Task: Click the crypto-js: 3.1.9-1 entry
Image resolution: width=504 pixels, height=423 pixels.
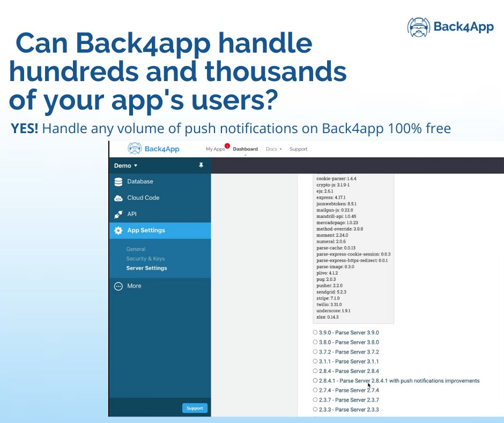Action: click(333, 185)
